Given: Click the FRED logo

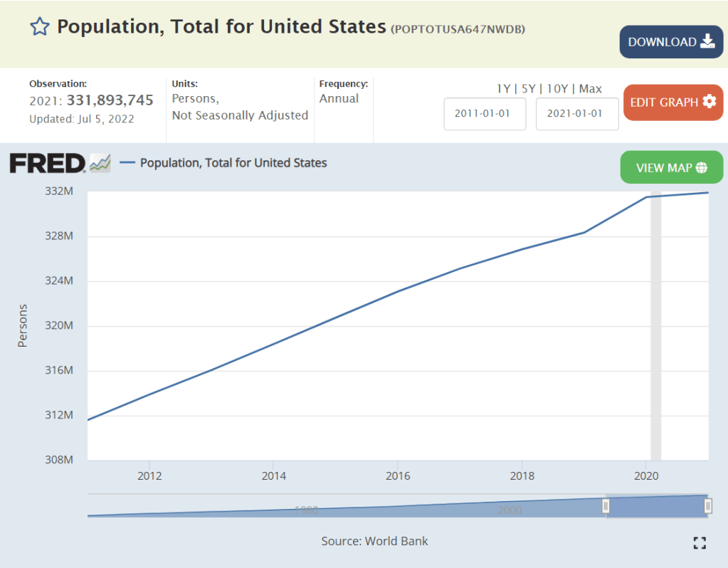Looking at the screenshot, I should click(x=47, y=164).
